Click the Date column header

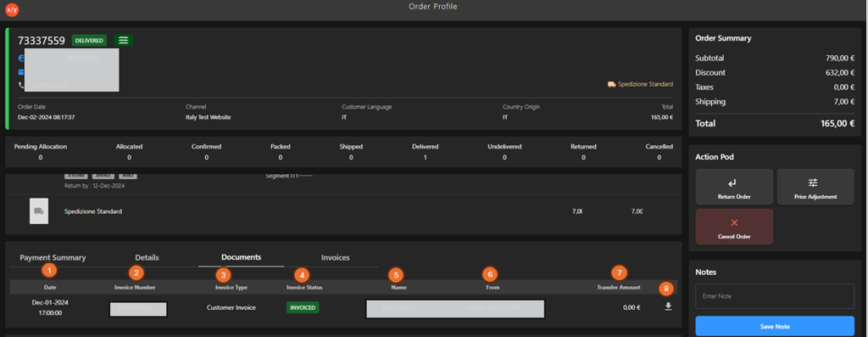50,287
